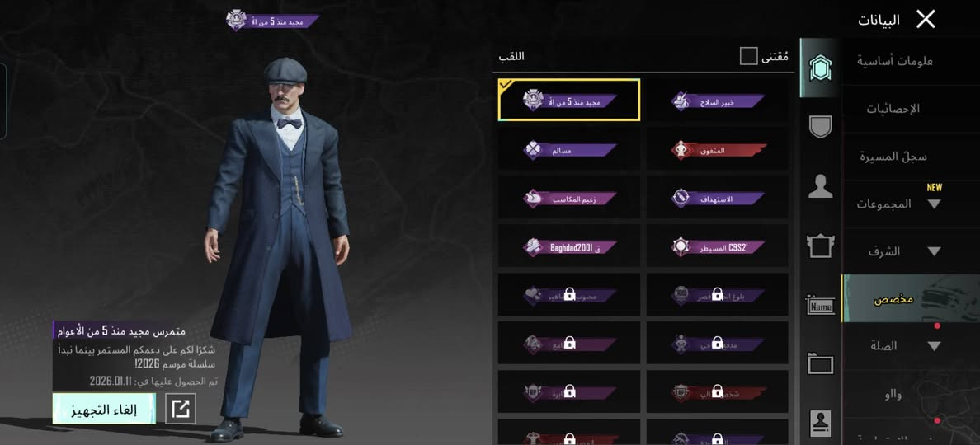
Task: Toggle the مُقتنى owned checkbox
Action: [x=749, y=56]
